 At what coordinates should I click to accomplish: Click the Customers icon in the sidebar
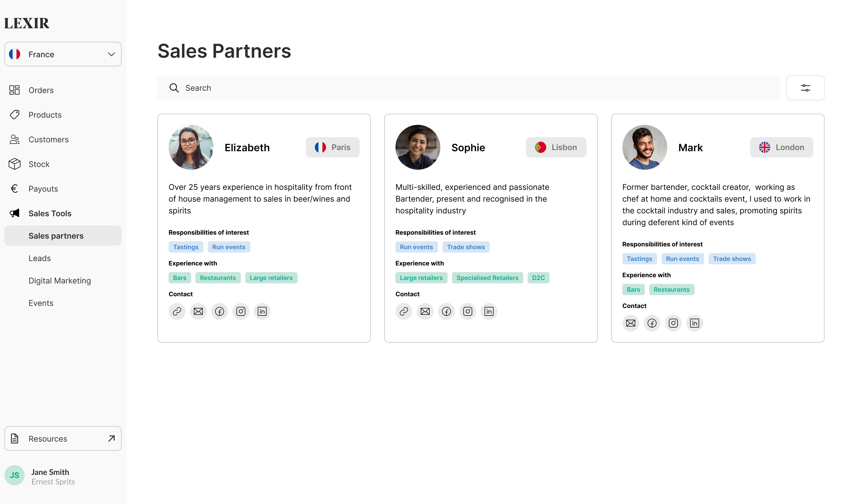point(14,139)
